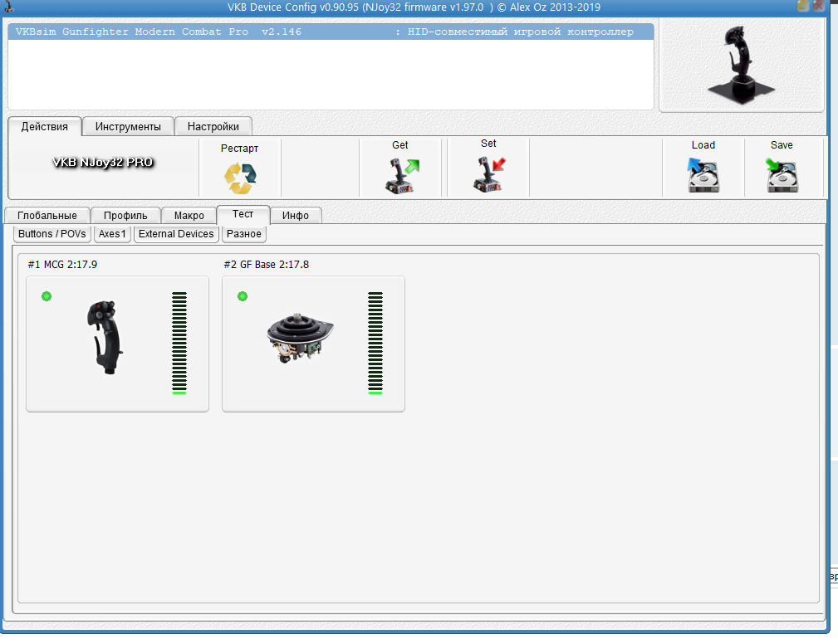838x644 pixels.
Task: Open the Настройки tab
Action: [213, 126]
